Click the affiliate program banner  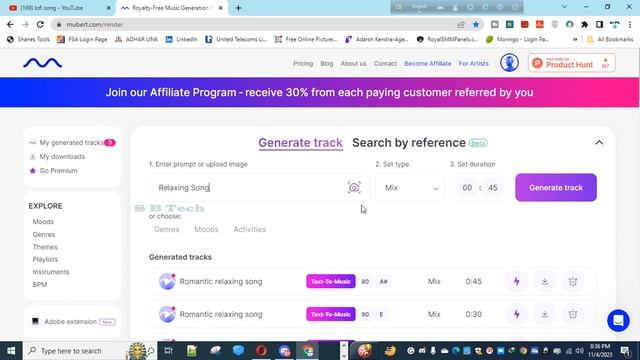pyautogui.click(x=320, y=92)
